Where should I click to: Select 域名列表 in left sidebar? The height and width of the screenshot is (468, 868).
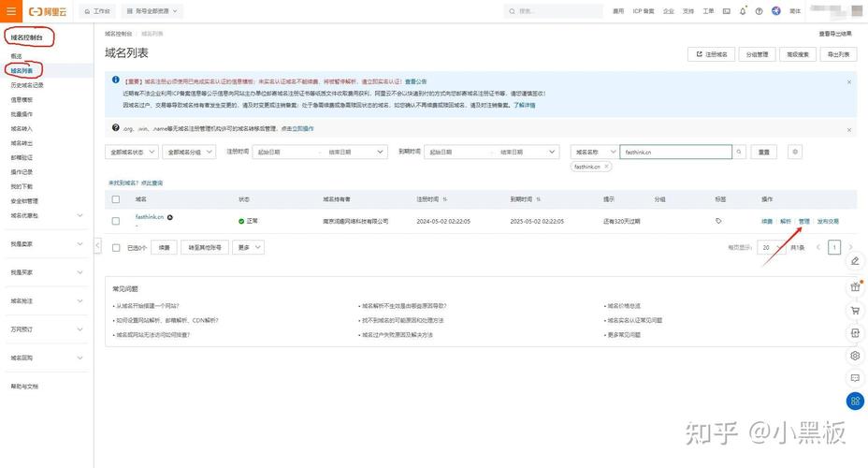pyautogui.click(x=22, y=71)
